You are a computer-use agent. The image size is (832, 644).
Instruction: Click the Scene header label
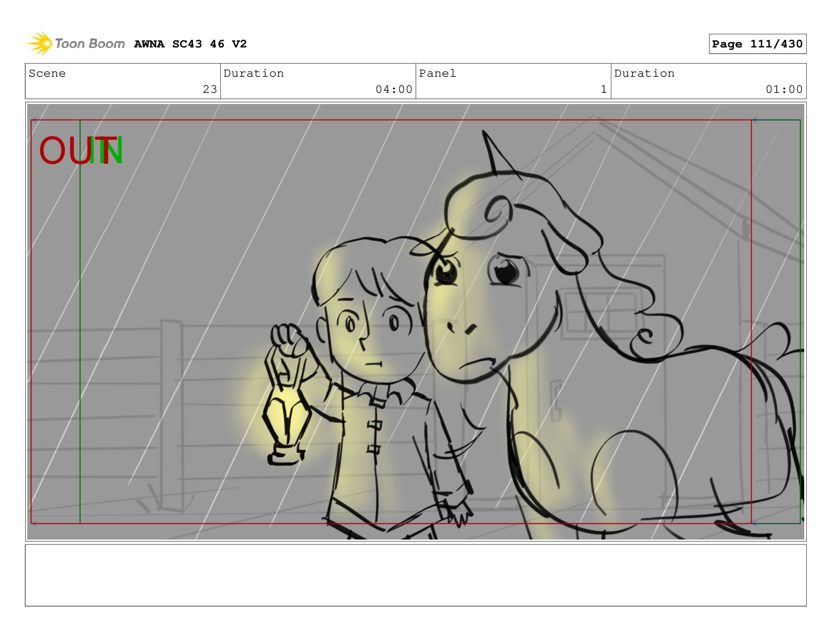(47, 73)
